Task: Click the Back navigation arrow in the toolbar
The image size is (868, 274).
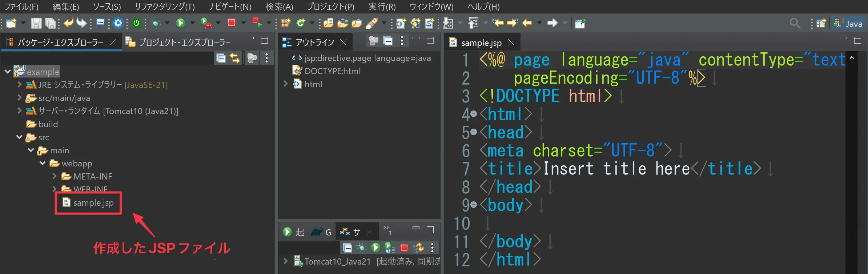Action: [x=527, y=23]
